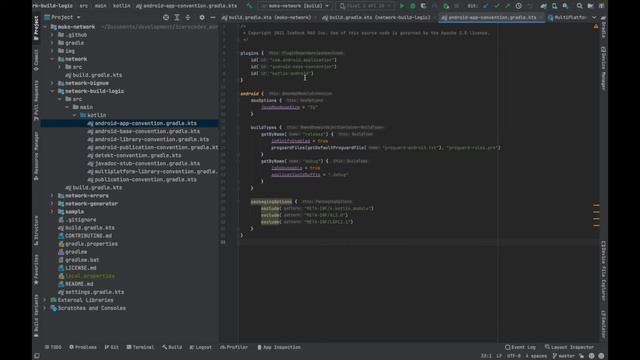Open the Event Log
Screen dimensions: 640x360
(x=520, y=347)
